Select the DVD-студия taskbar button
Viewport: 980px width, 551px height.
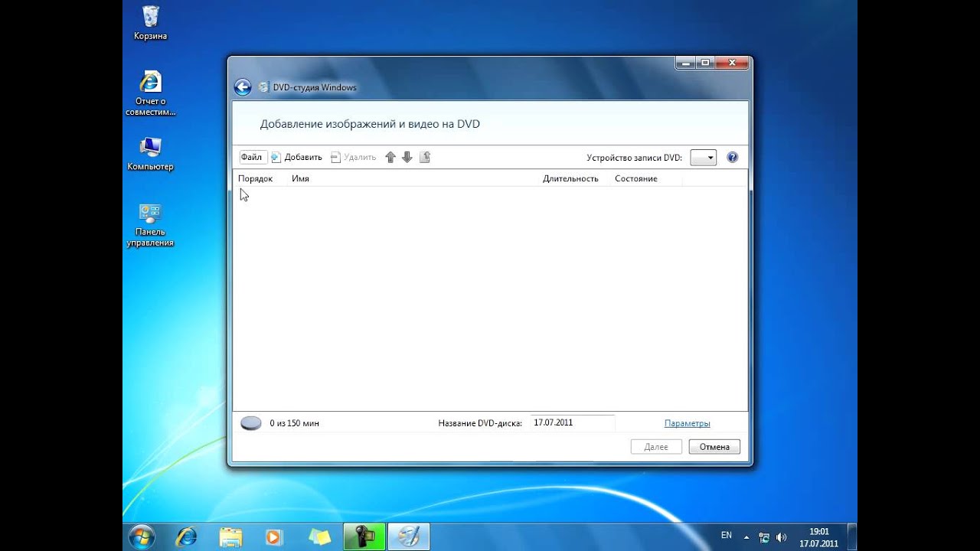coord(409,536)
